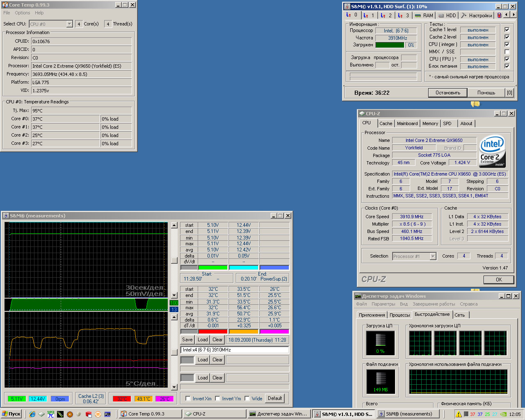
Task: Click the CPU-Z title bar icon
Action: pyautogui.click(x=362, y=114)
